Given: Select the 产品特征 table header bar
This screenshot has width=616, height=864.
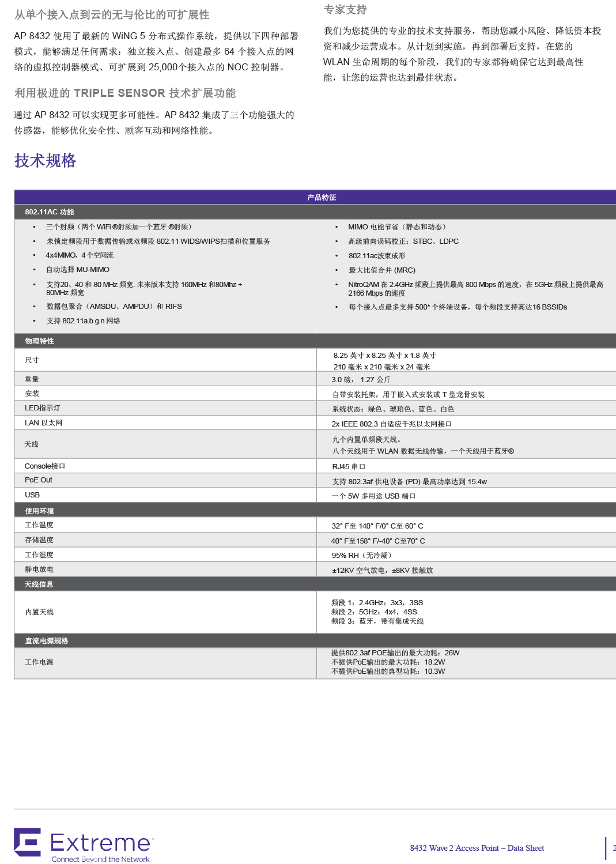Looking at the screenshot, I should [x=321, y=197].
